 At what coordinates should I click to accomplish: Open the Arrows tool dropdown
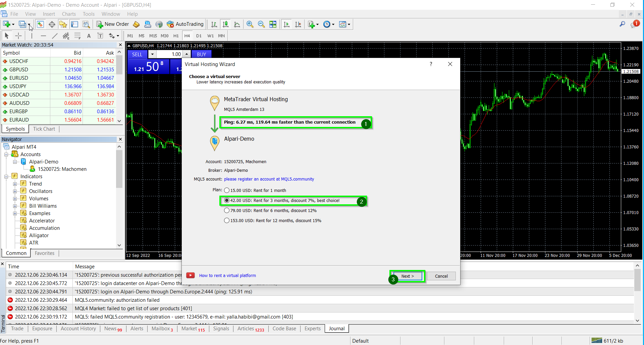pos(118,36)
